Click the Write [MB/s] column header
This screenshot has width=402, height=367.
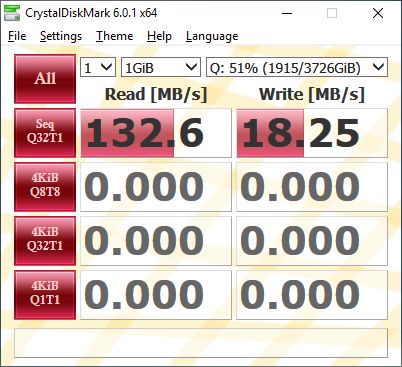[x=312, y=94]
